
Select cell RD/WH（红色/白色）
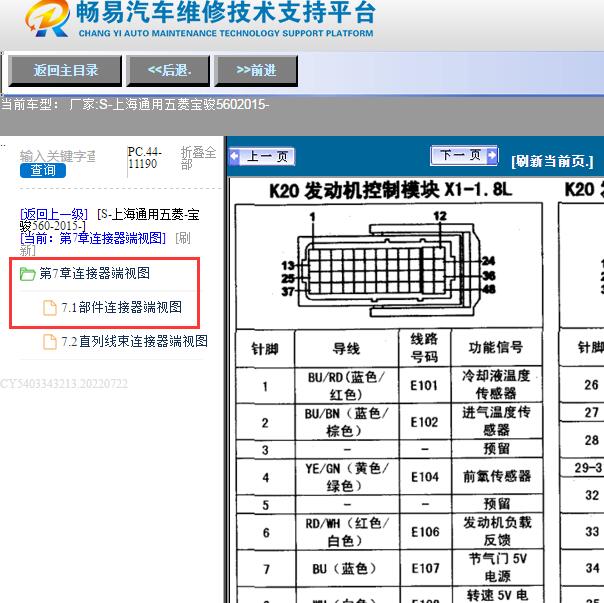click(346, 532)
